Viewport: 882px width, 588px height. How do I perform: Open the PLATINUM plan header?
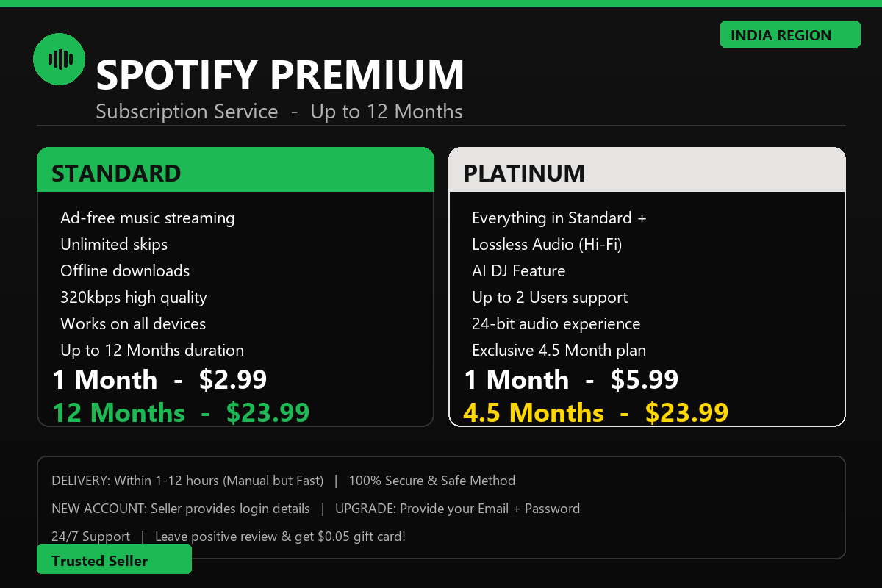tap(647, 171)
